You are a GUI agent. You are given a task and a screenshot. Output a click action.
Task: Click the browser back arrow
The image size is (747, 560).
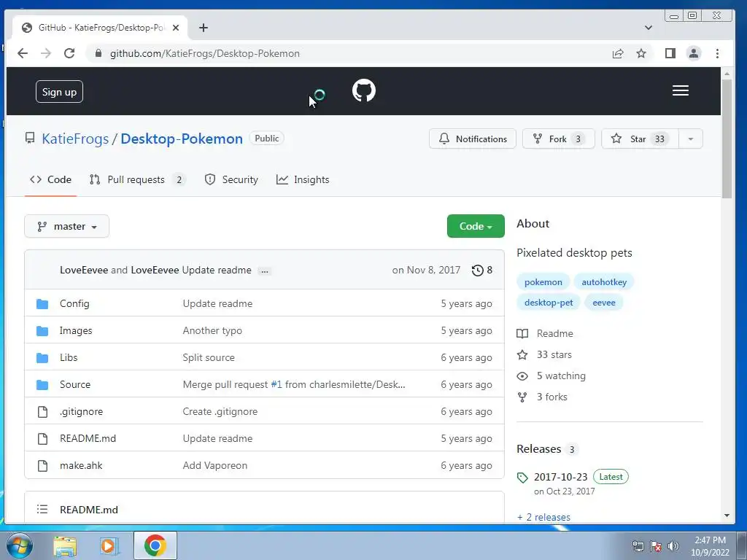pyautogui.click(x=23, y=53)
